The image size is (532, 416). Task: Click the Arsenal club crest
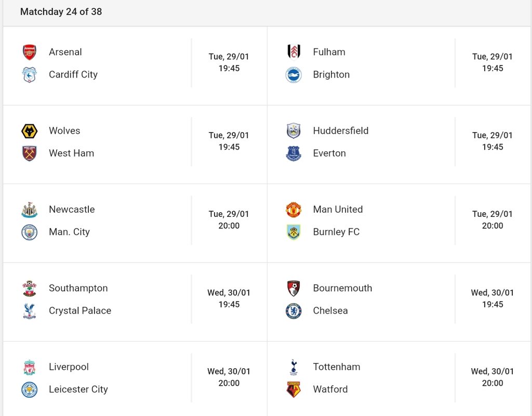(x=30, y=52)
